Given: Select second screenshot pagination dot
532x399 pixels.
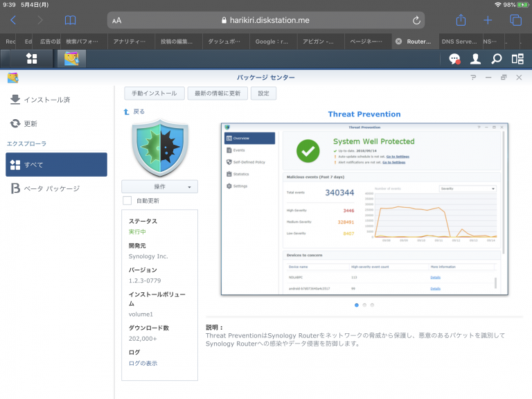Looking at the screenshot, I should [364, 305].
